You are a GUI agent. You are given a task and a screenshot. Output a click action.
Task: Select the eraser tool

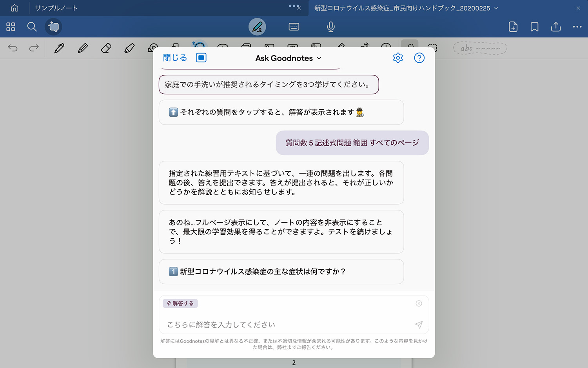tap(106, 48)
